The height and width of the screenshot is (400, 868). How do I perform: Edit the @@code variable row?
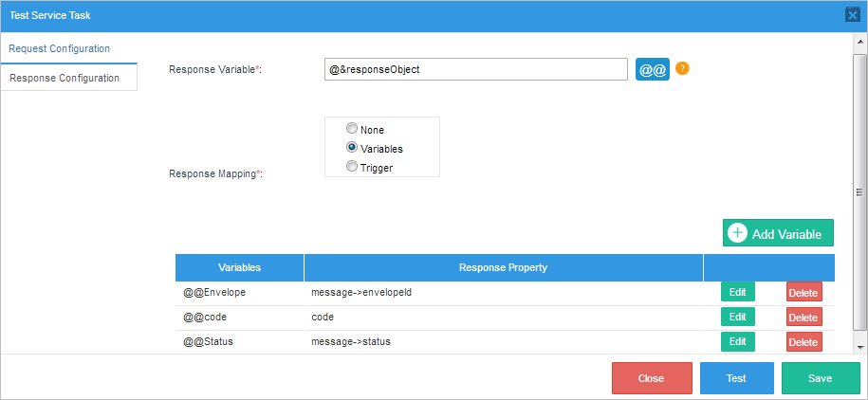click(737, 317)
